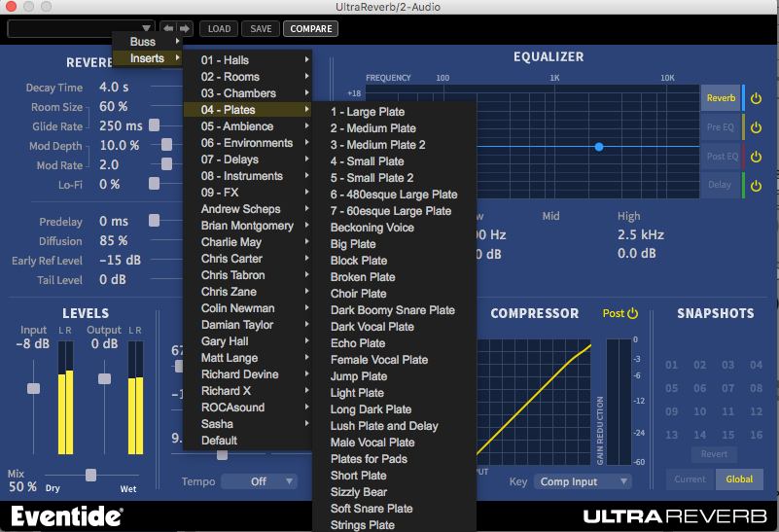The width and height of the screenshot is (779, 532).
Task: Open the Richard Devine artist presets
Action: 247,374
